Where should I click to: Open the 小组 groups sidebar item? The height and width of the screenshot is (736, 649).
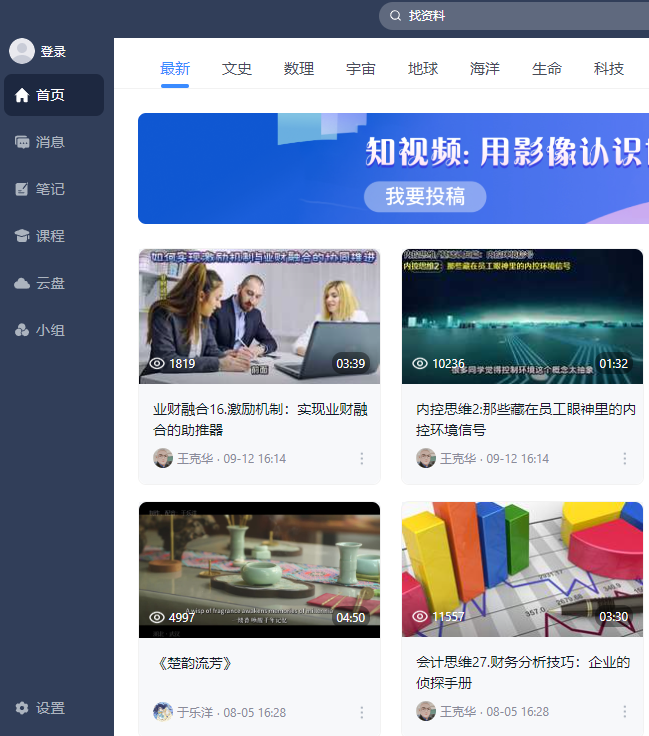[54, 330]
